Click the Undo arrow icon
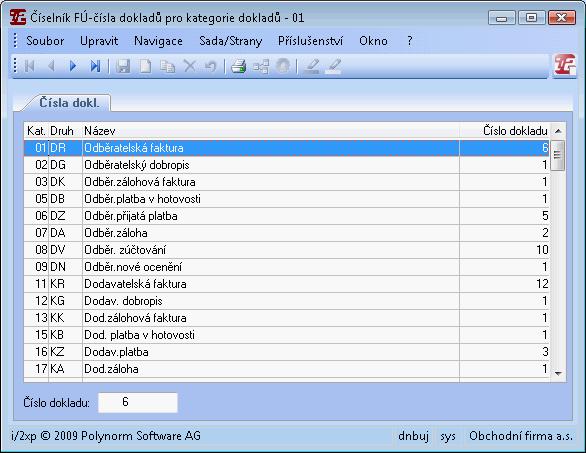 [211, 67]
